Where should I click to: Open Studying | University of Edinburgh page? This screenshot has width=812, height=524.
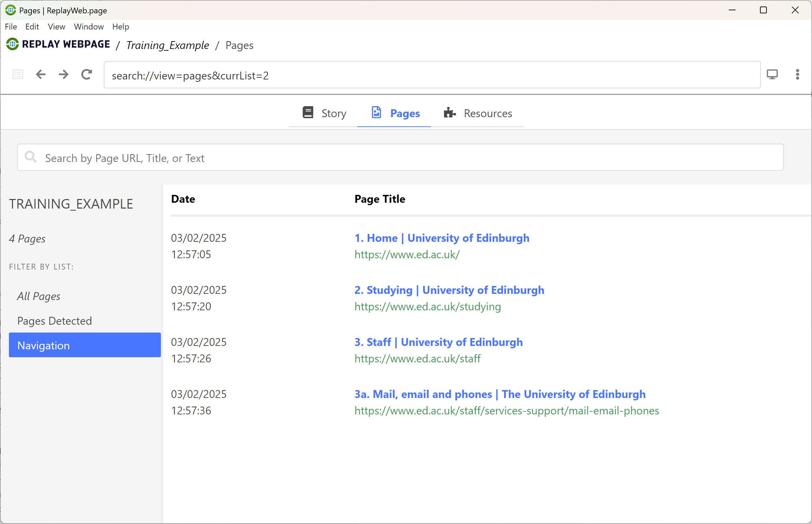pos(449,290)
